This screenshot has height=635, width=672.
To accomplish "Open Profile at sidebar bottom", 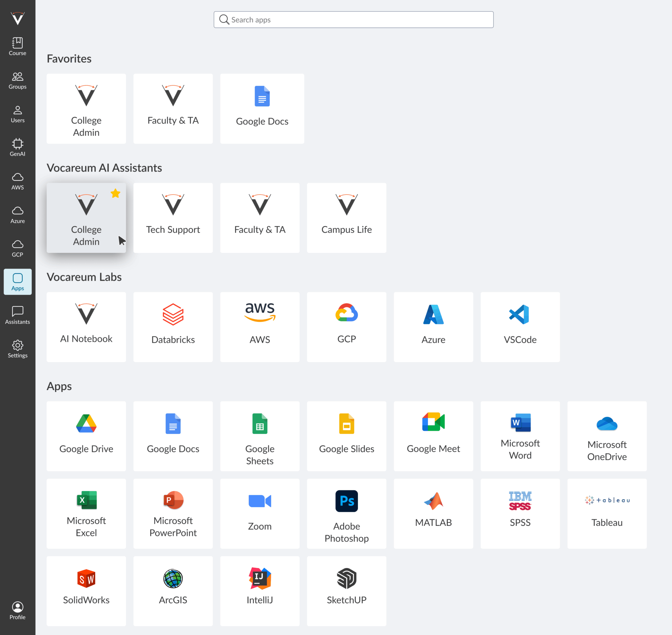I will (x=18, y=610).
